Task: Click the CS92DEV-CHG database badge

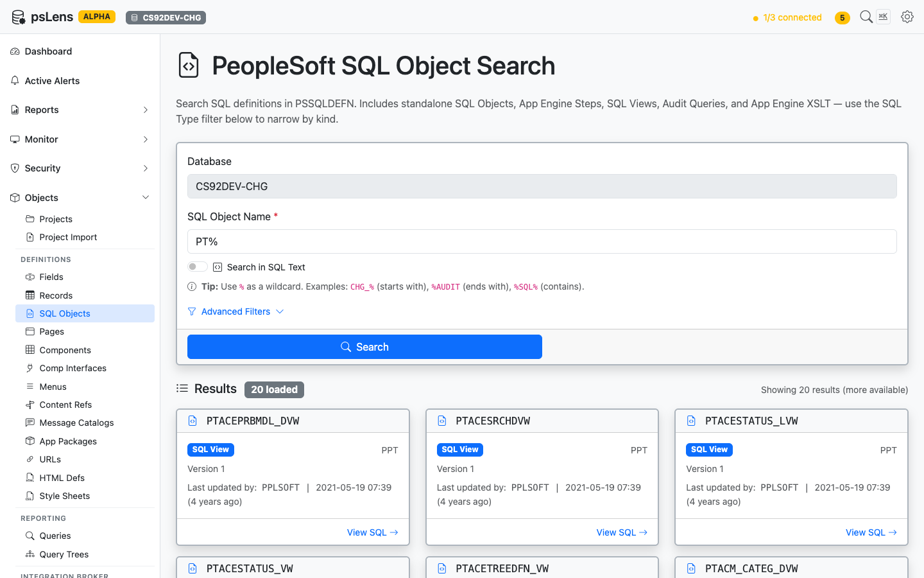Action: pos(166,17)
